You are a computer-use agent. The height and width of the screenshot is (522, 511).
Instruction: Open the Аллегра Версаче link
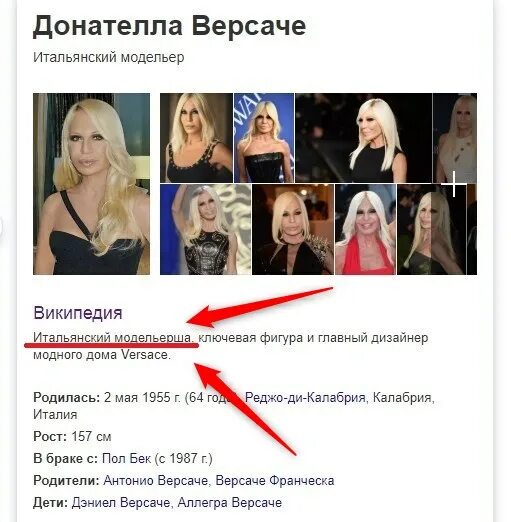[229, 503]
